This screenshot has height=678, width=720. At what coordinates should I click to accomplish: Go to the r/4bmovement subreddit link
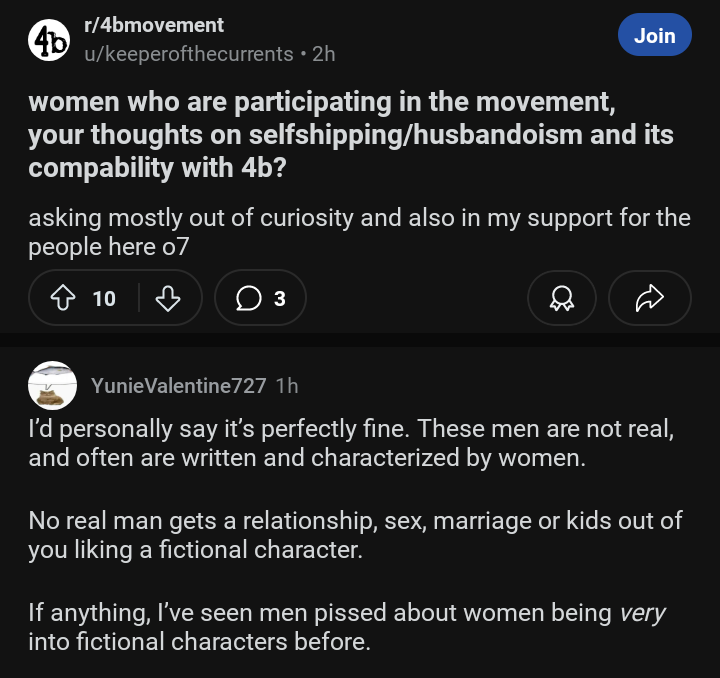click(157, 25)
